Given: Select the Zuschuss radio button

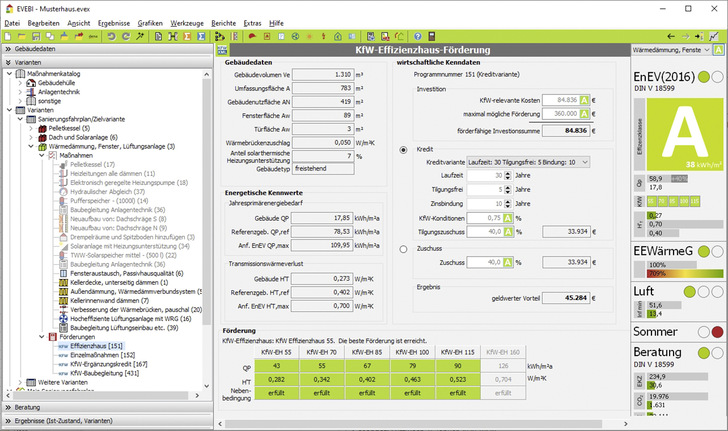Looking at the screenshot, I should click(x=403, y=248).
